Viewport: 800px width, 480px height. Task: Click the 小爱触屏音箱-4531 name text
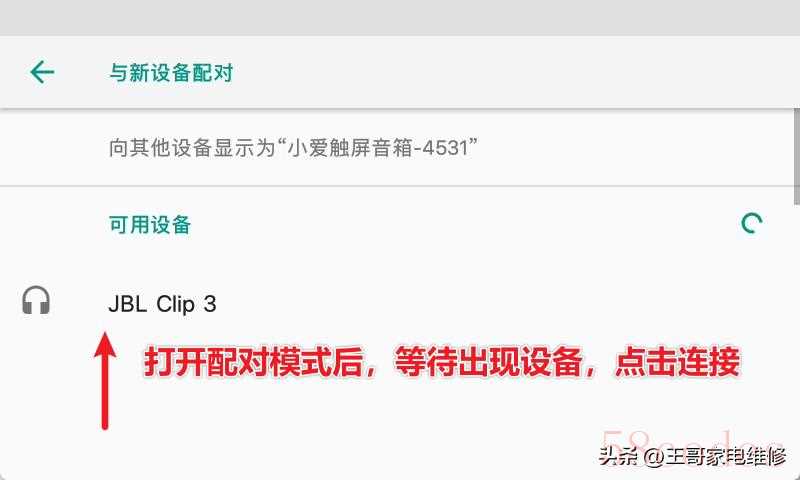tap(378, 148)
